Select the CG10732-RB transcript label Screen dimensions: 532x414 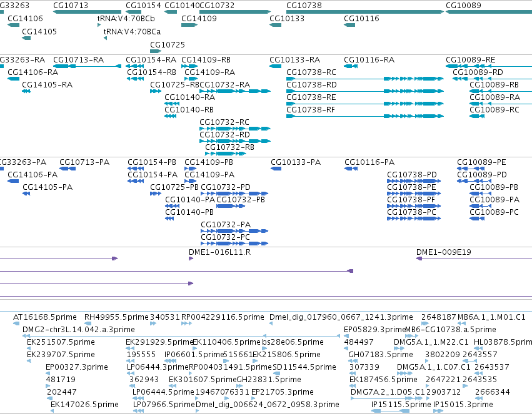tap(229, 147)
